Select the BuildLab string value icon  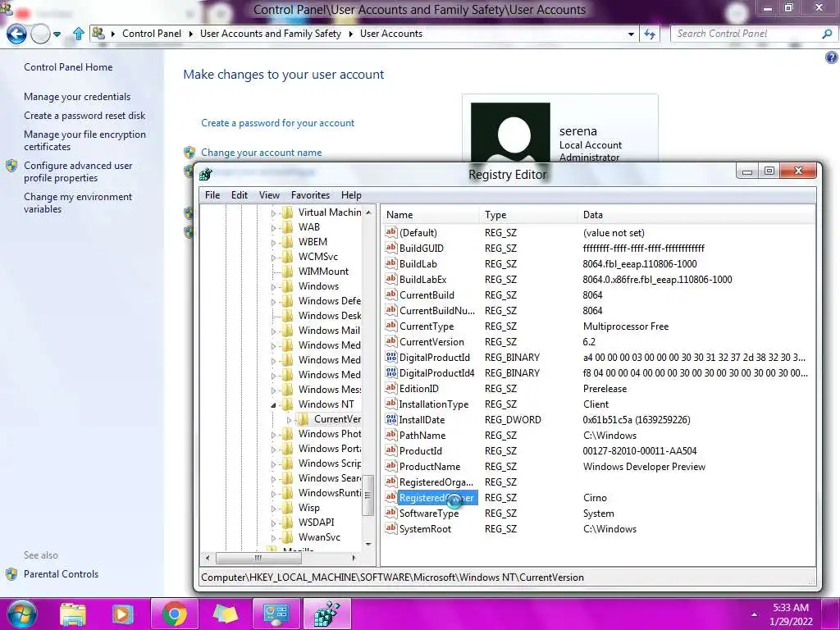(391, 263)
